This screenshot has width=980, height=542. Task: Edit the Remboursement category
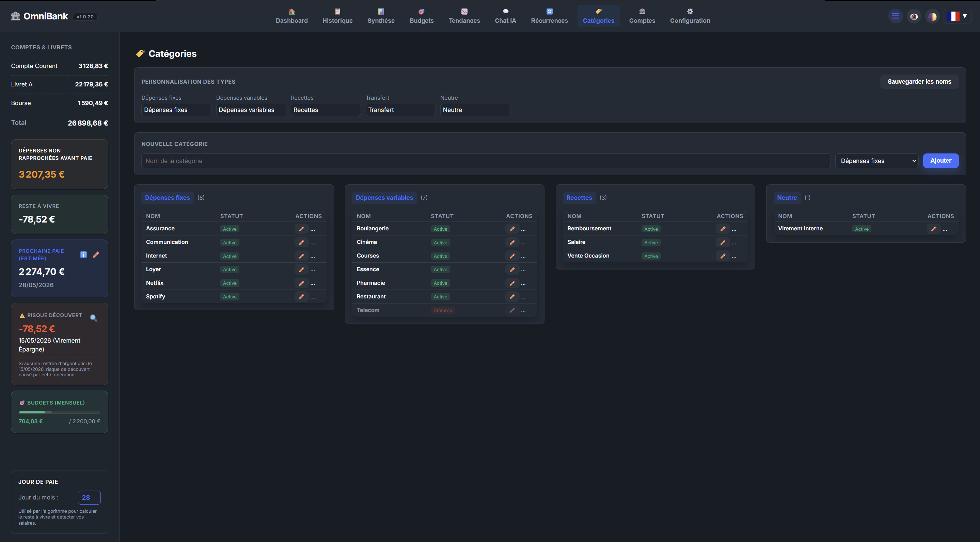point(723,229)
